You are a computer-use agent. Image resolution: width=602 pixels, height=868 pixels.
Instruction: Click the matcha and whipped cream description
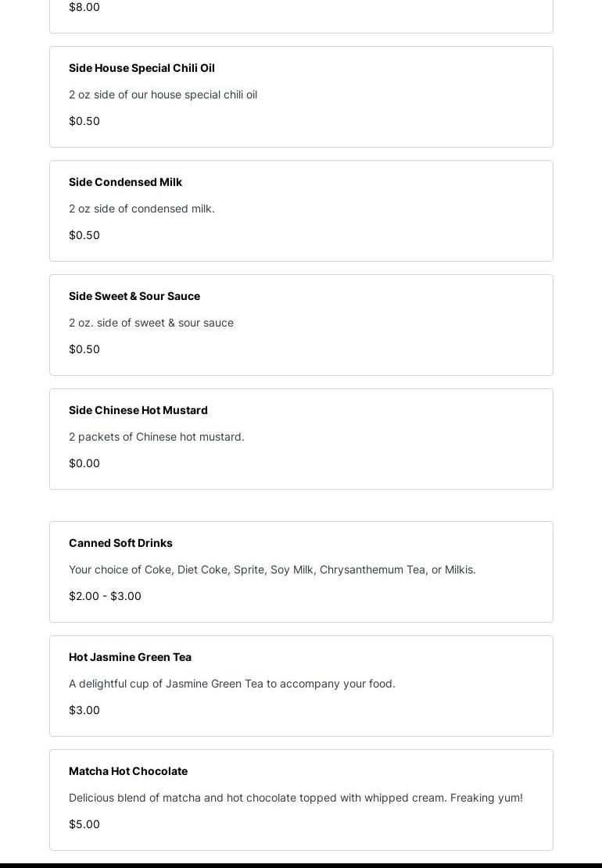point(296,798)
